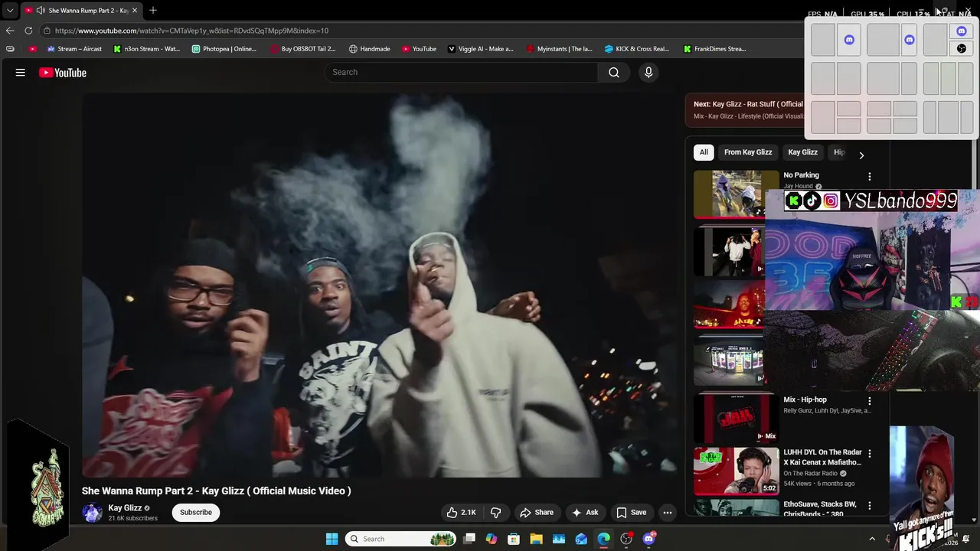Open options for the LUHH DYL On The Radar video
980x551 pixels.
tap(869, 454)
